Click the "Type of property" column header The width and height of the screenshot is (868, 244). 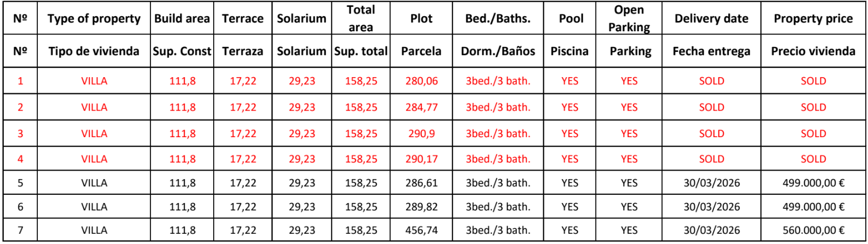click(94, 18)
